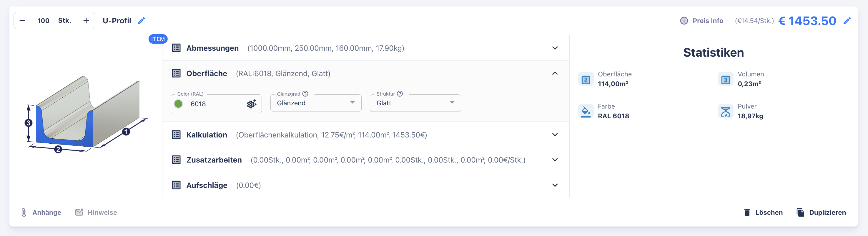
Task: Click the Glanzgrad help question mark
Action: point(305,94)
